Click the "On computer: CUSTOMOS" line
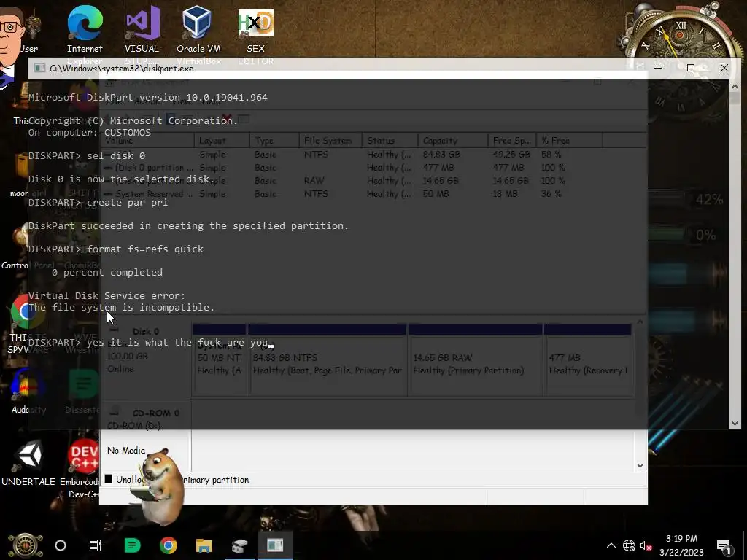The width and height of the screenshot is (747, 560). (90, 133)
